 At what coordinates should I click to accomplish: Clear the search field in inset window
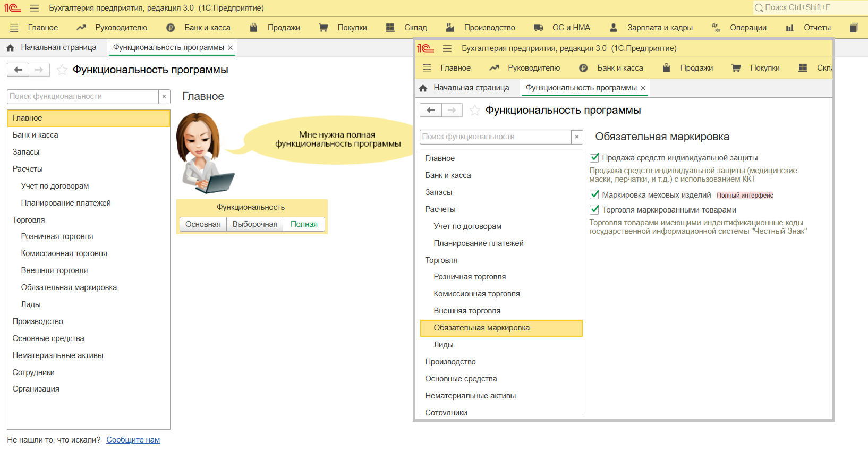click(x=577, y=137)
